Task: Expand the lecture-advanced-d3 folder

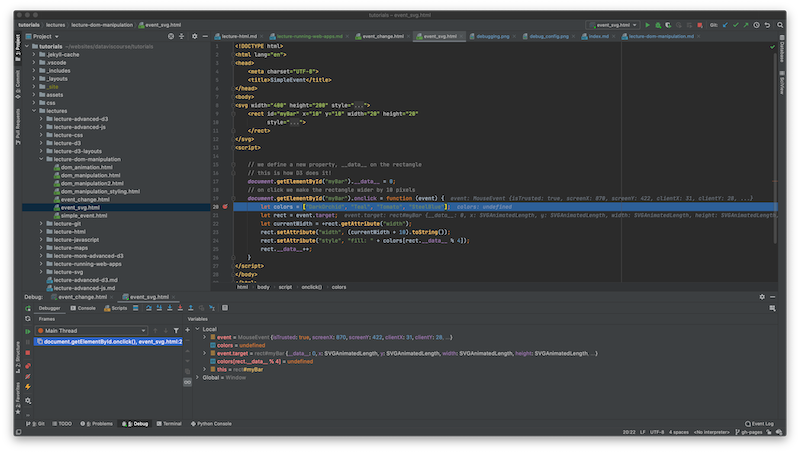Action: tap(41, 119)
